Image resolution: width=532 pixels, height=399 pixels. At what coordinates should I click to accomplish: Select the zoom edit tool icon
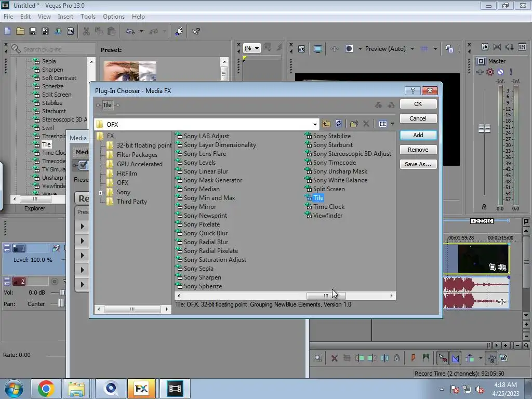coord(317,357)
